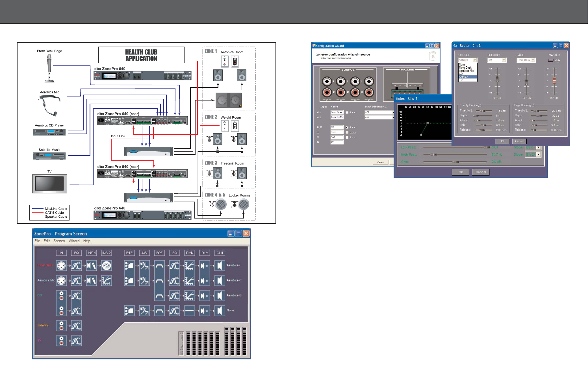Click the Gain slider handle in Sales window
The width and height of the screenshot is (588, 380).
coord(455,162)
